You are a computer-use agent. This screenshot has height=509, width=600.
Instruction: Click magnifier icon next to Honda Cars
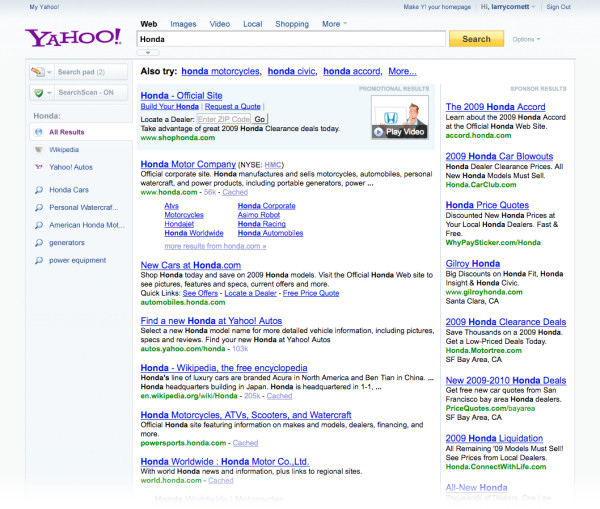[39, 190]
